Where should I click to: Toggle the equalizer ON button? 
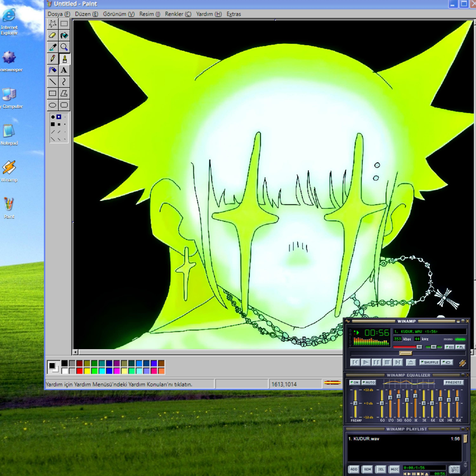pos(354,382)
